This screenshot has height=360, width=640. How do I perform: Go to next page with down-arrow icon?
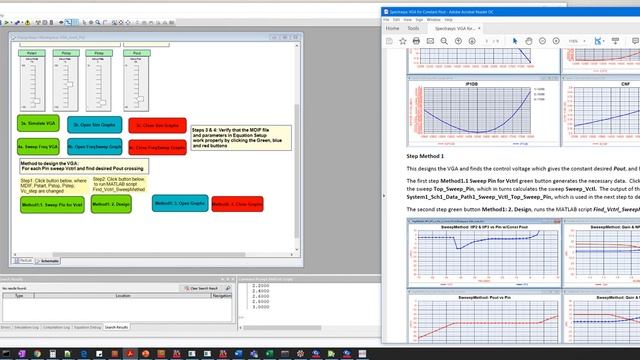(x=472, y=41)
